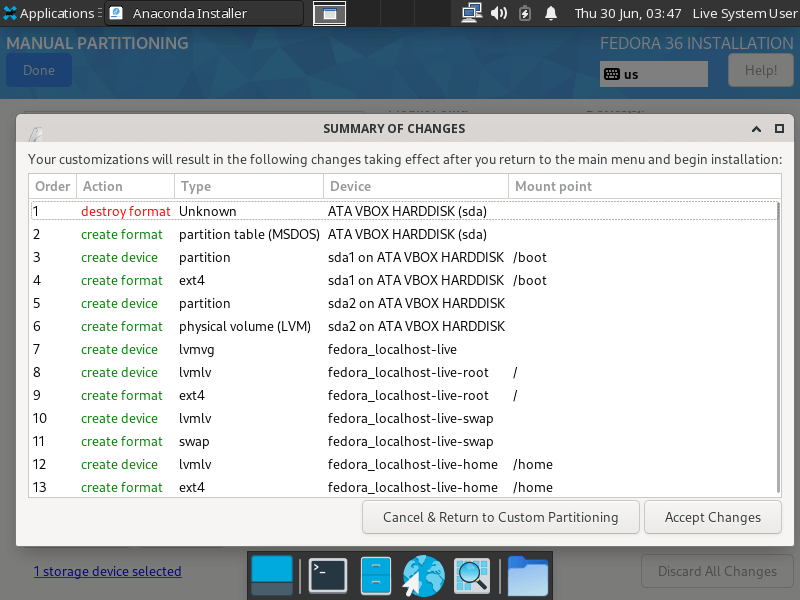Select the 'partition table (MSDOS)' row
This screenshot has height=600, width=800.
point(404,234)
